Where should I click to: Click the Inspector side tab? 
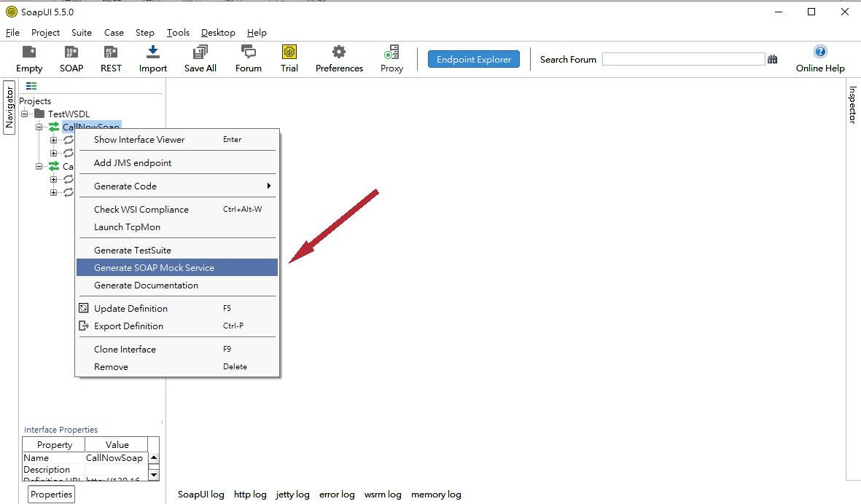[852, 104]
